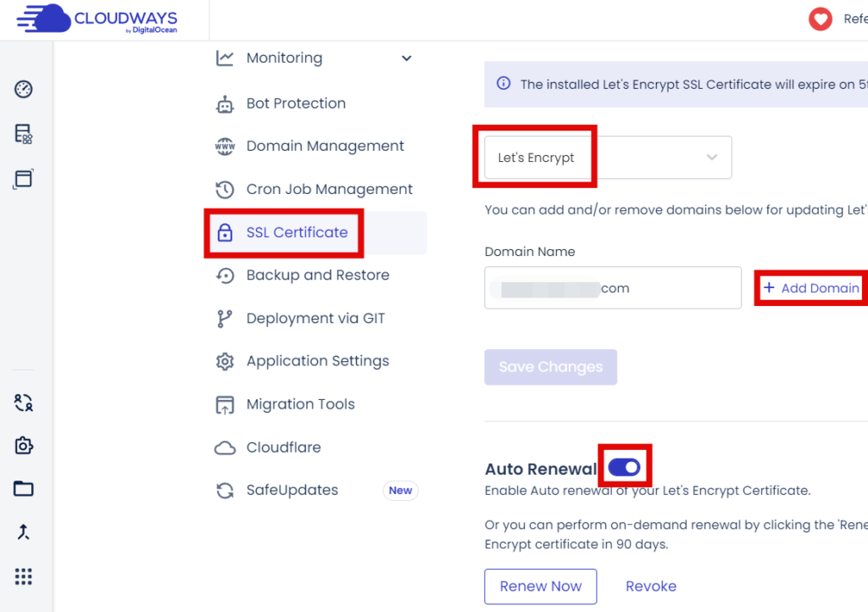The height and width of the screenshot is (612, 868).
Task: Expand the Monitoring menu chevron
Action: click(x=406, y=58)
